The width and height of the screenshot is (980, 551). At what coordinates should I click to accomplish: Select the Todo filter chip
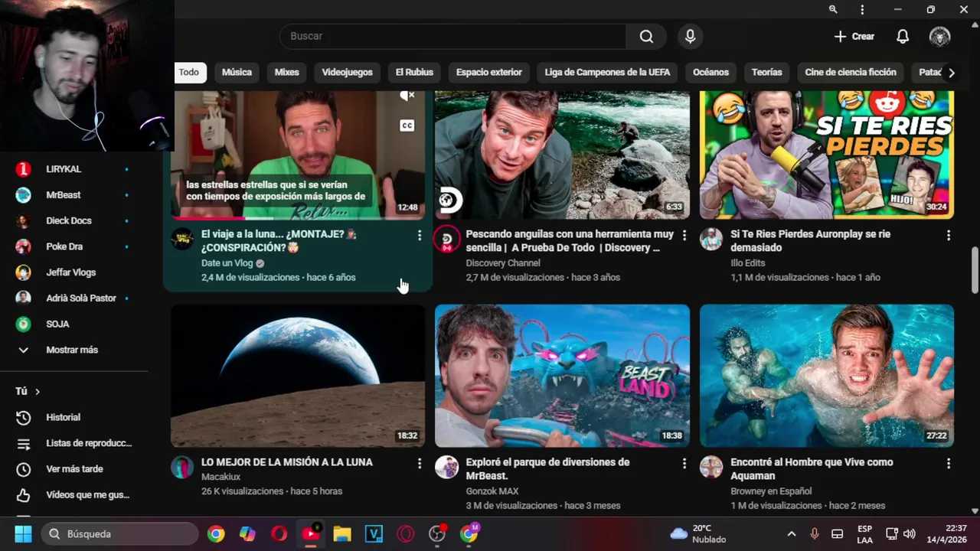(188, 72)
